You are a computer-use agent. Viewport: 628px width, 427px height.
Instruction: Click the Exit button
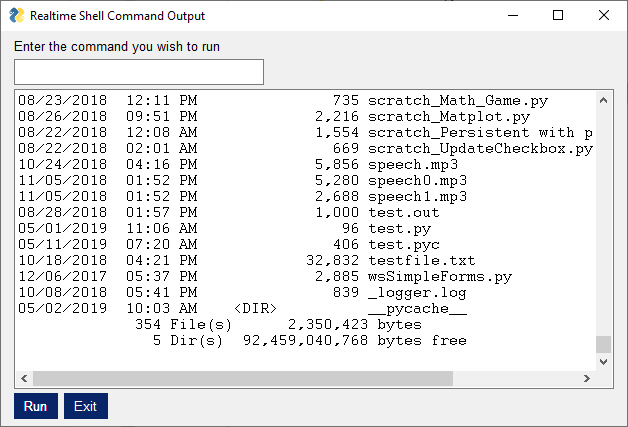86,406
